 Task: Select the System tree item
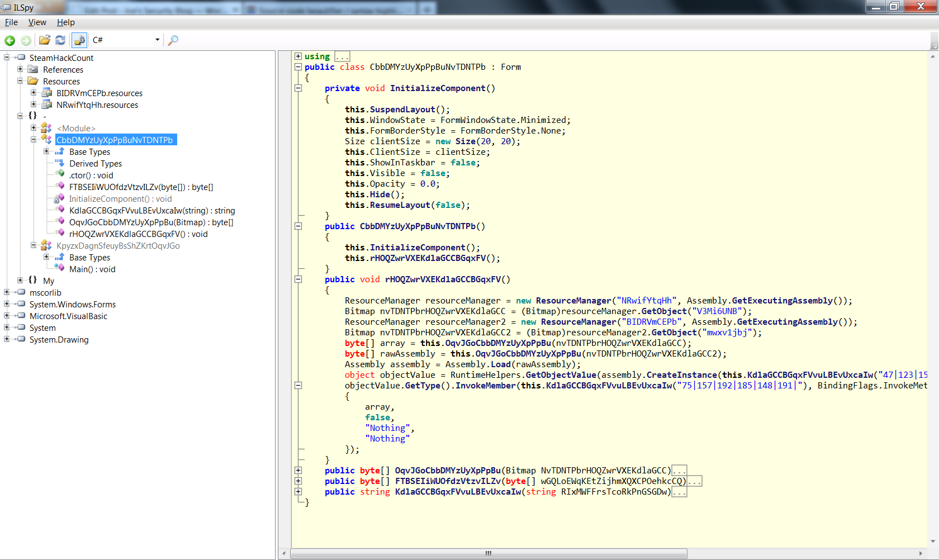42,328
